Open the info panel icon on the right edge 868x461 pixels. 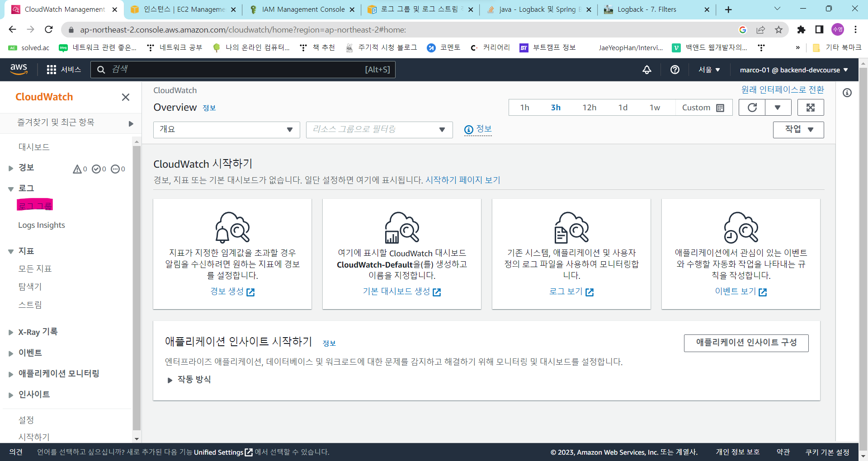point(847,93)
